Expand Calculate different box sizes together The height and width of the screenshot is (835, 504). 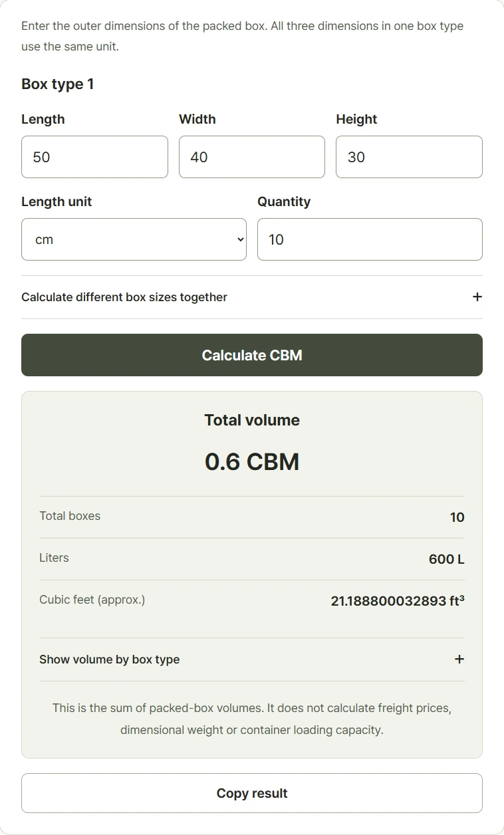click(x=252, y=297)
